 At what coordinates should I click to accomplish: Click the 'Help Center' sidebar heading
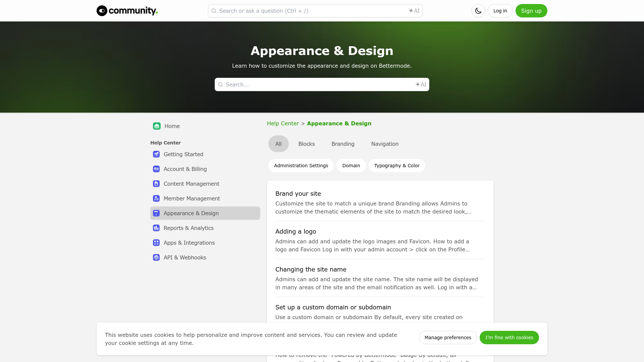click(165, 143)
